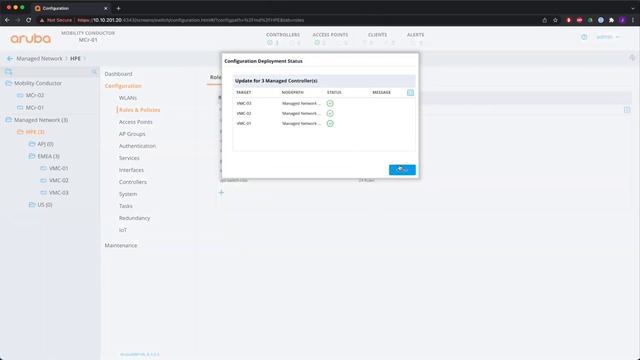The image size is (640, 360).
Task: Open the column chooser icon in the dialog table
Action: click(x=410, y=93)
